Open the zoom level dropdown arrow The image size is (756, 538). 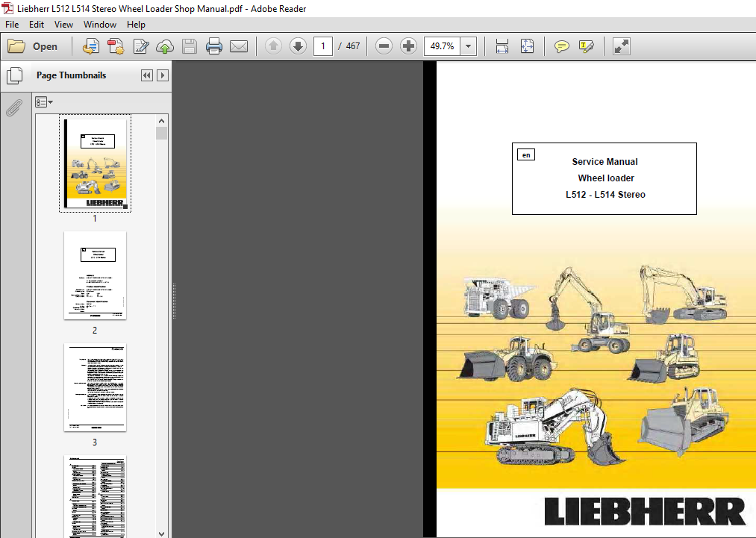[x=468, y=46]
